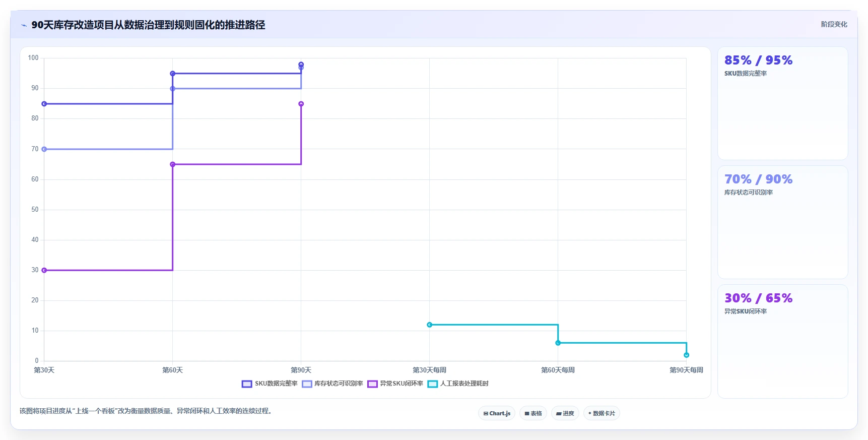The height and width of the screenshot is (440, 868).
Task: Click the 第60天 x-axis label
Action: pos(173,370)
